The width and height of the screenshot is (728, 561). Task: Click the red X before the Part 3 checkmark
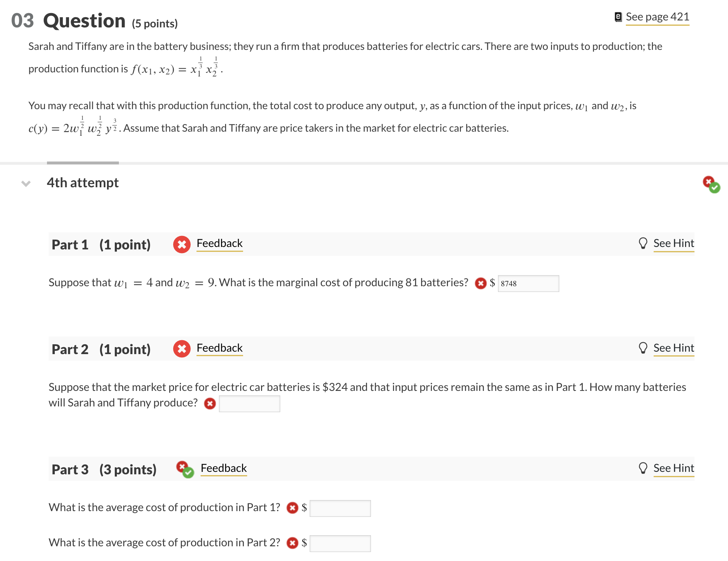(181, 467)
